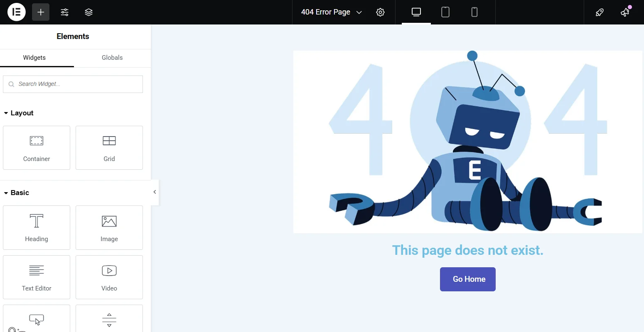This screenshot has width=644, height=332.
Task: Click 'This page does not exist.' heading
Action: pos(468,250)
